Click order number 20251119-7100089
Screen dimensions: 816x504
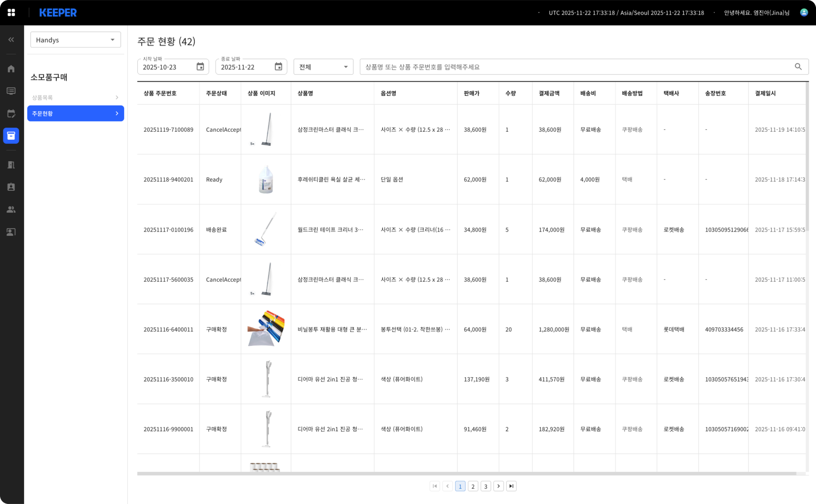(168, 130)
